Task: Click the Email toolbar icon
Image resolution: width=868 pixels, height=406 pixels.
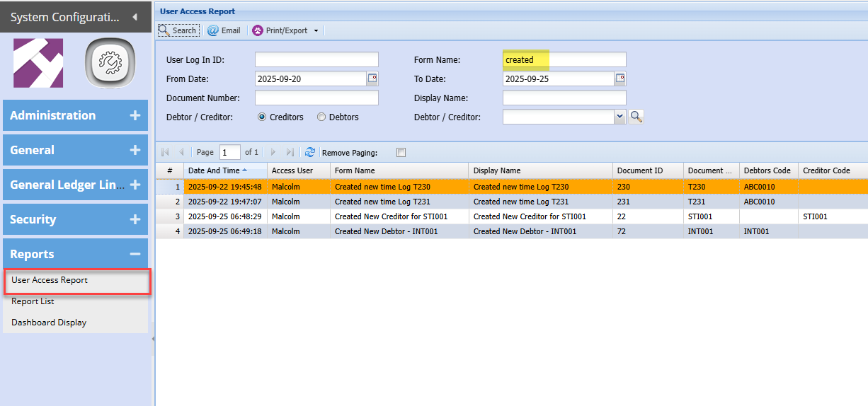Action: point(212,30)
